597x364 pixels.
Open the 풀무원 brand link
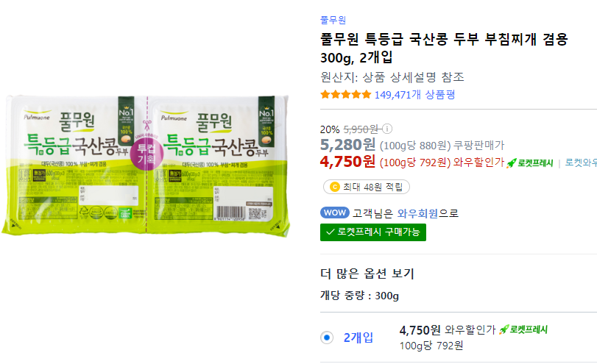[333, 20]
